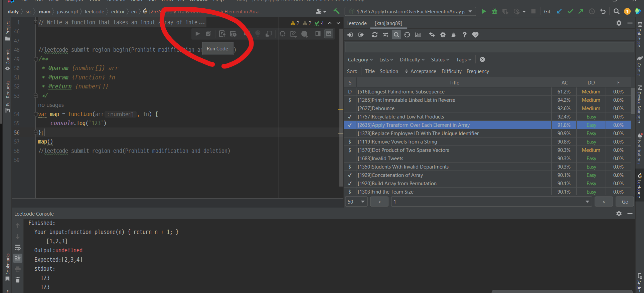Open Leetcode plugin settings gear in toolbar
The width and height of the screenshot is (644, 293).
coord(443,35)
